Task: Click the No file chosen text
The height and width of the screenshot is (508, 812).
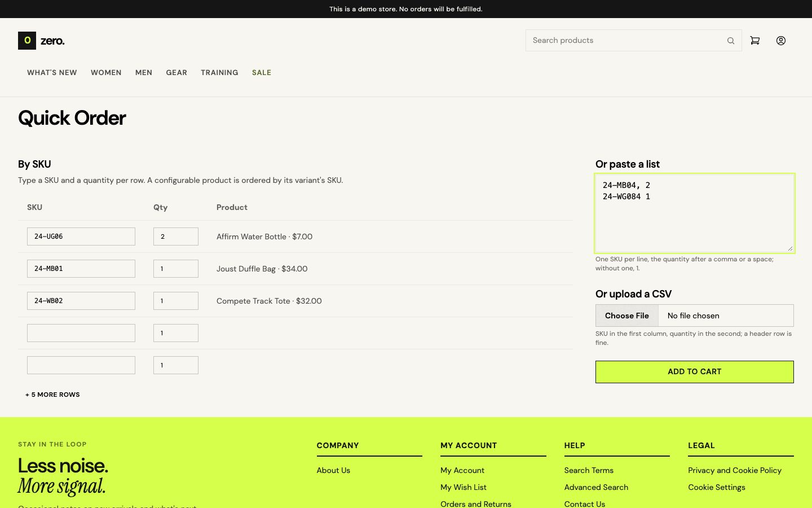Action: coord(694,316)
